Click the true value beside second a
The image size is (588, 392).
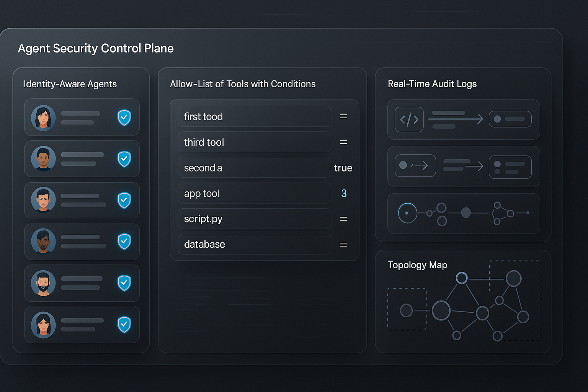[343, 168]
